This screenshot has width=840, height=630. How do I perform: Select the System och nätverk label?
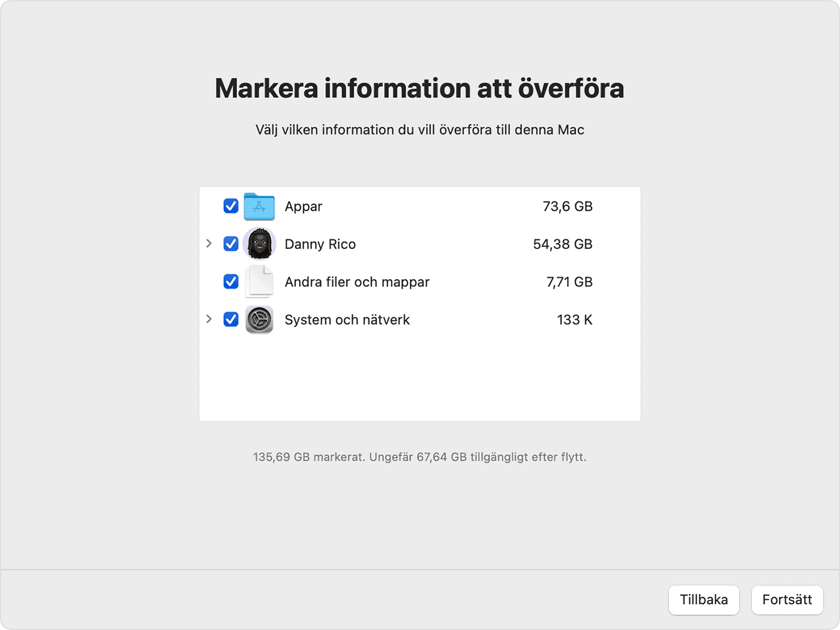[347, 320]
